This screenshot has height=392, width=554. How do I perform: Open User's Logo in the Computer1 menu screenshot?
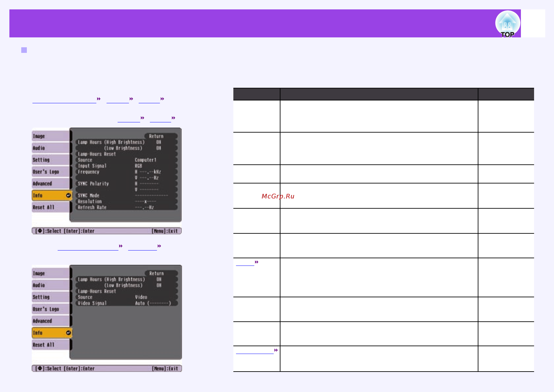tap(51, 172)
